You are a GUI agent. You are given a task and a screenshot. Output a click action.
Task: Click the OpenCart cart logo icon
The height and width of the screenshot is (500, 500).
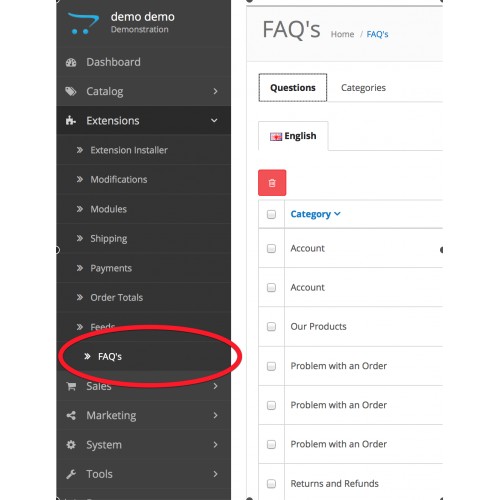tap(83, 23)
